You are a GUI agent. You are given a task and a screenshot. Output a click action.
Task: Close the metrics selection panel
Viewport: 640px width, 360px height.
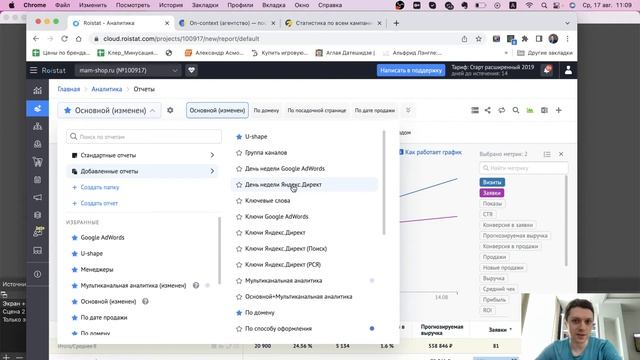click(561, 154)
